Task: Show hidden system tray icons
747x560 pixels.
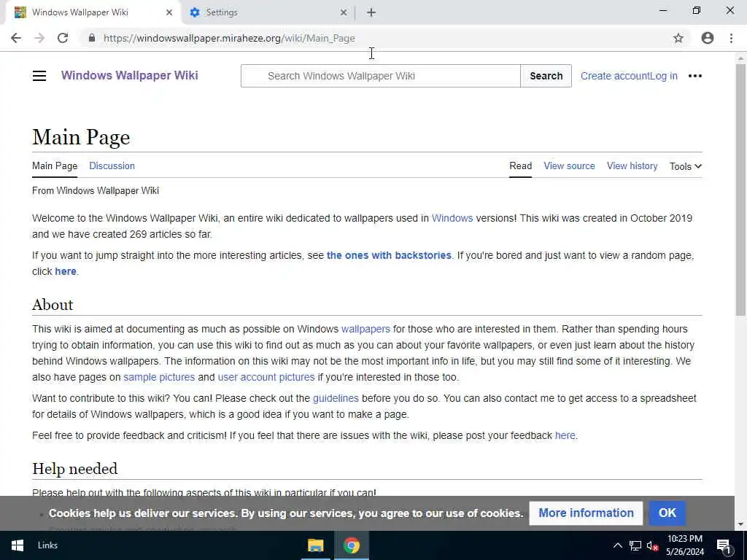Action: [x=617, y=545]
